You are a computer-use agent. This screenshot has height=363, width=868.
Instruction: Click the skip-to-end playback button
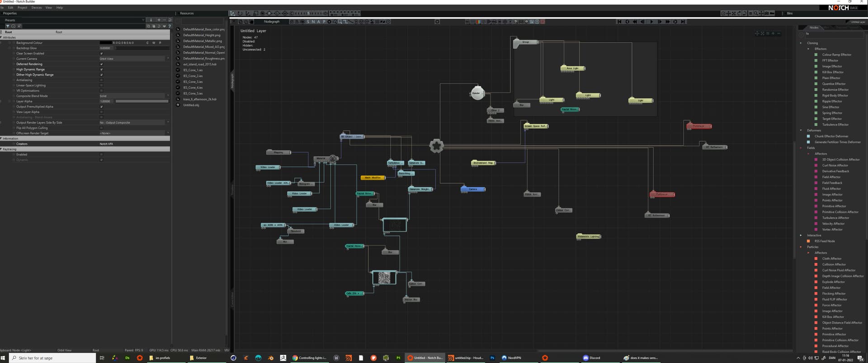tap(683, 22)
